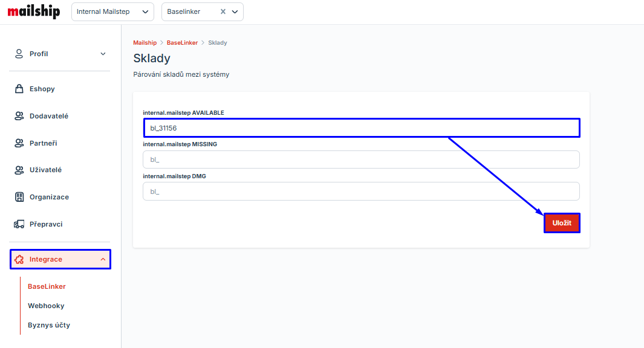Open the Internal Mailstep dropdown
This screenshot has height=348, width=644.
[x=112, y=11]
